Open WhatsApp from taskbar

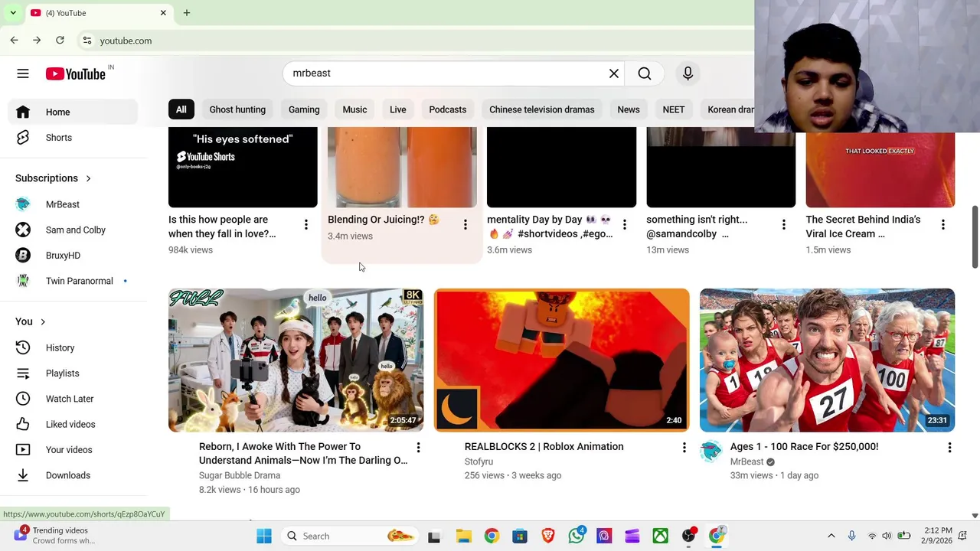point(577,536)
